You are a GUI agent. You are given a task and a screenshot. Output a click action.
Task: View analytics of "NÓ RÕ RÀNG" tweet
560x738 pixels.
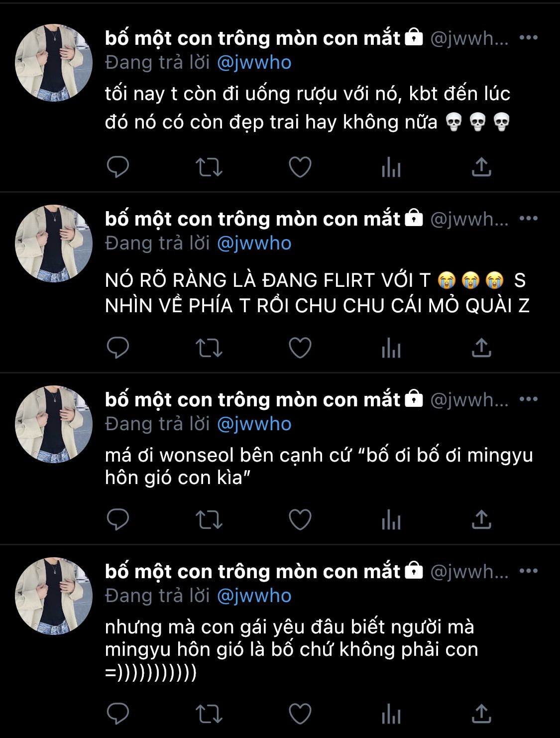(391, 348)
